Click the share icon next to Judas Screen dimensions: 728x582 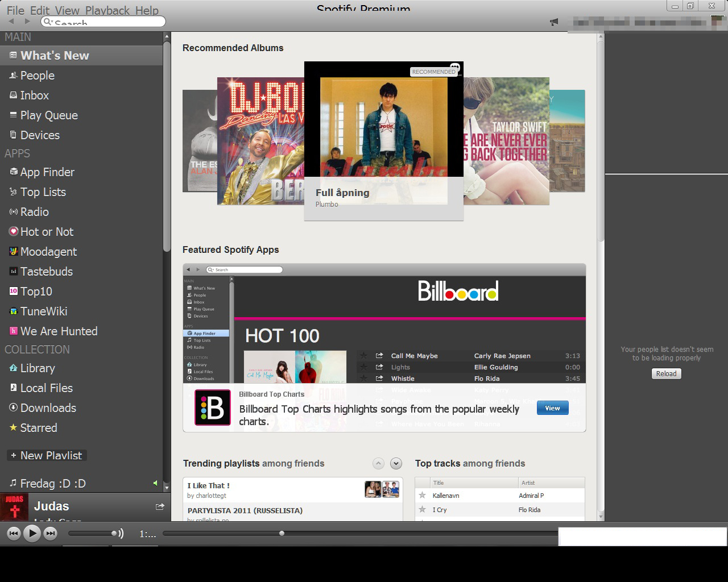click(x=160, y=506)
